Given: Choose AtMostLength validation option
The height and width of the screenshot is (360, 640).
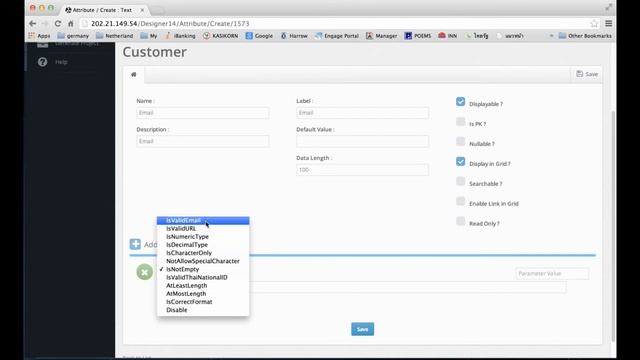Looking at the screenshot, I should tap(203, 294).
